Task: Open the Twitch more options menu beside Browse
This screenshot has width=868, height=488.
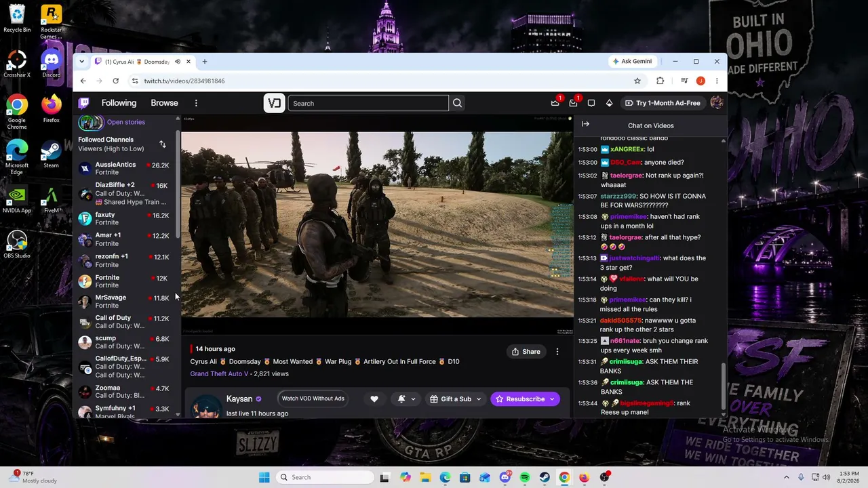Action: (196, 103)
